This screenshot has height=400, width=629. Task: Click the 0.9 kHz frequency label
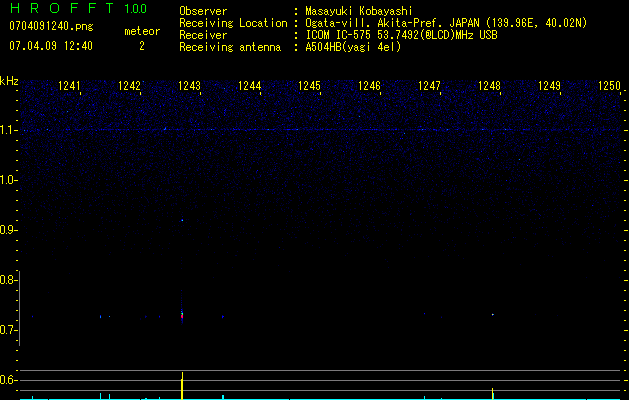7,230
